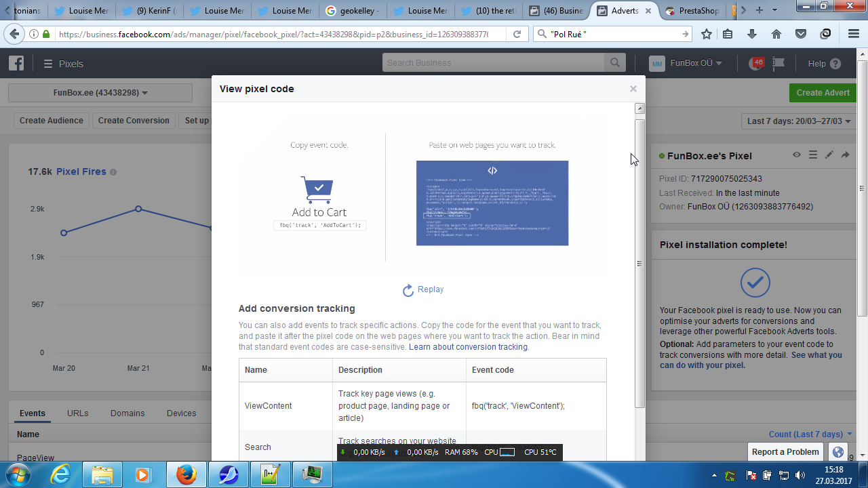The width and height of the screenshot is (868, 488).
Task: Close the View pixel code dialog
Action: [x=633, y=89]
